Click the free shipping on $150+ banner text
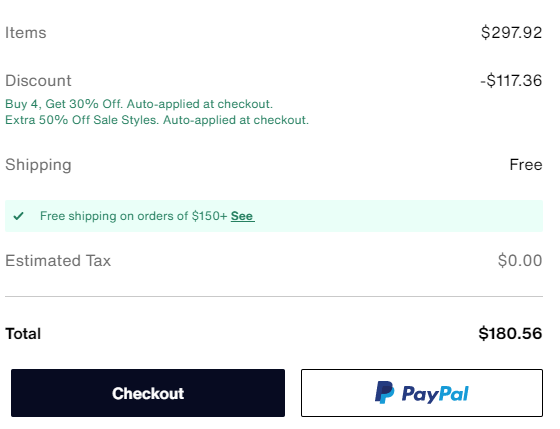560x429 pixels. coord(134,216)
